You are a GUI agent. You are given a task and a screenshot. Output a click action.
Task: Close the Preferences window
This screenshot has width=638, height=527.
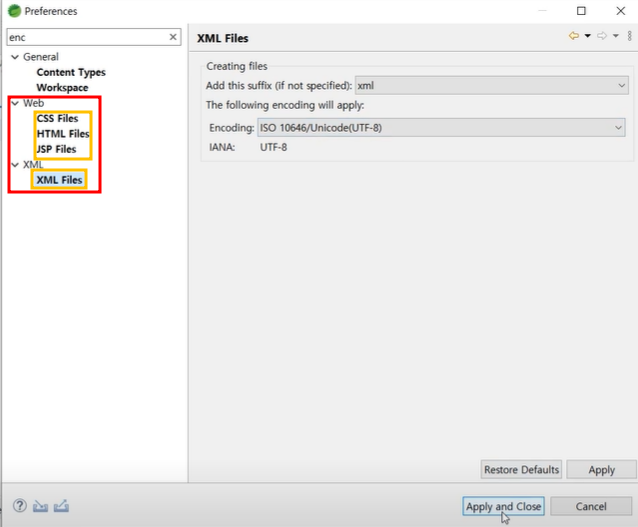click(621, 11)
